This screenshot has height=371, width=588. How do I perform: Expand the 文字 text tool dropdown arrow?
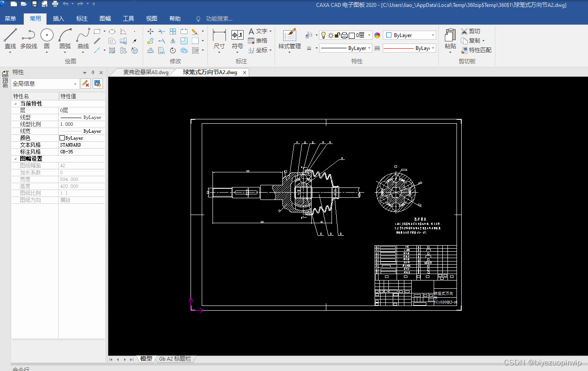click(x=271, y=31)
